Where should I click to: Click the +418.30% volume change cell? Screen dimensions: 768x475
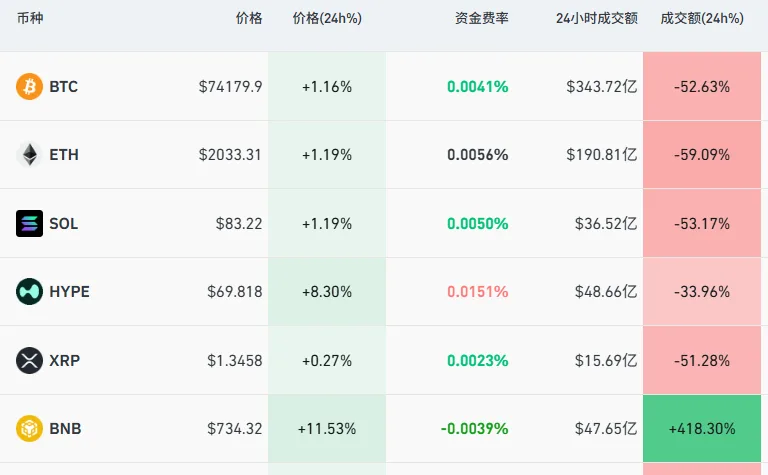coord(702,428)
